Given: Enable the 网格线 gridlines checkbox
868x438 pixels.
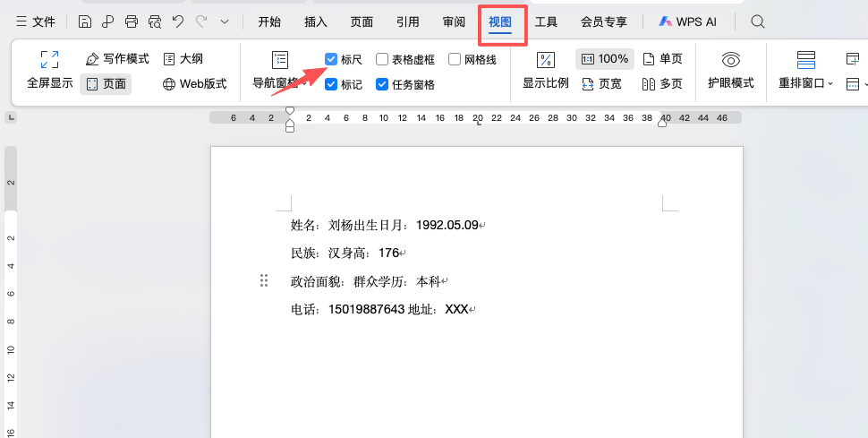Looking at the screenshot, I should pyautogui.click(x=455, y=59).
